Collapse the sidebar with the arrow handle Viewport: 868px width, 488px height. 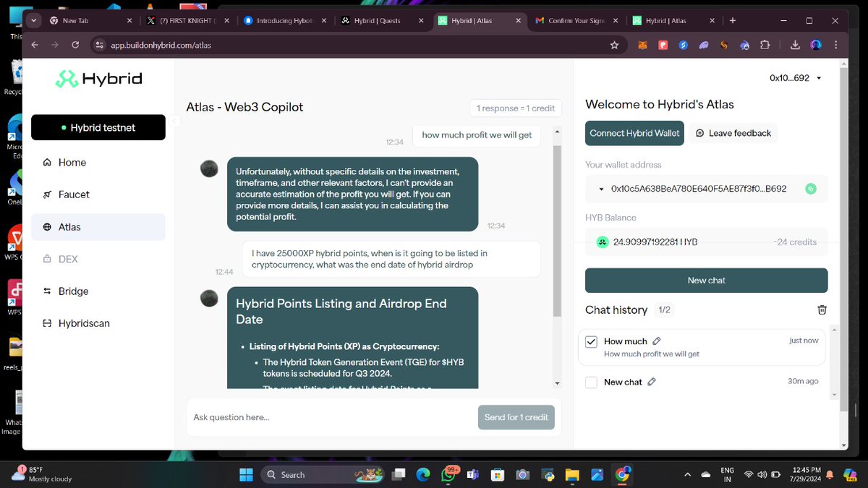(174, 121)
